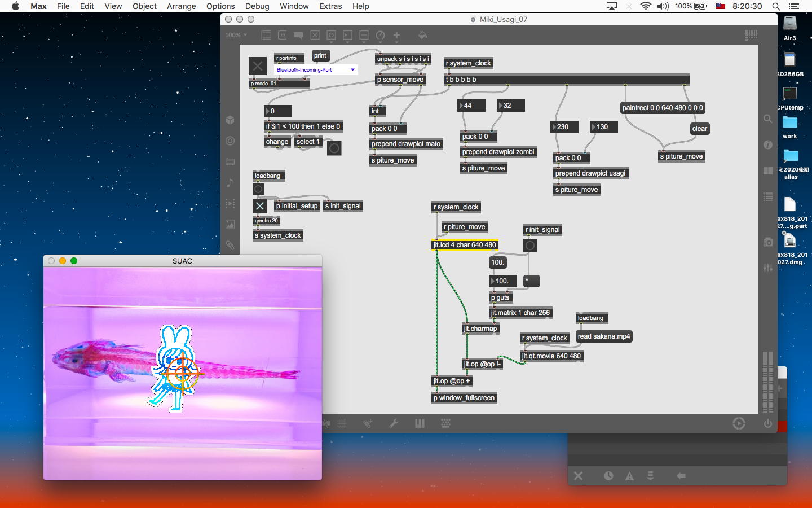Open the Options menu
The height and width of the screenshot is (508, 812).
[220, 6]
